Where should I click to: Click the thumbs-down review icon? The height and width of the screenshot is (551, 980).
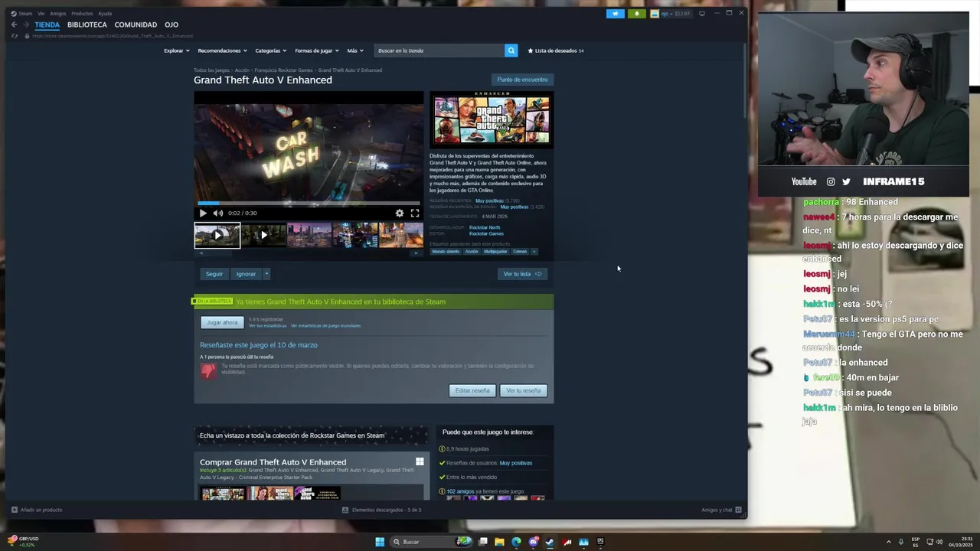click(x=208, y=370)
